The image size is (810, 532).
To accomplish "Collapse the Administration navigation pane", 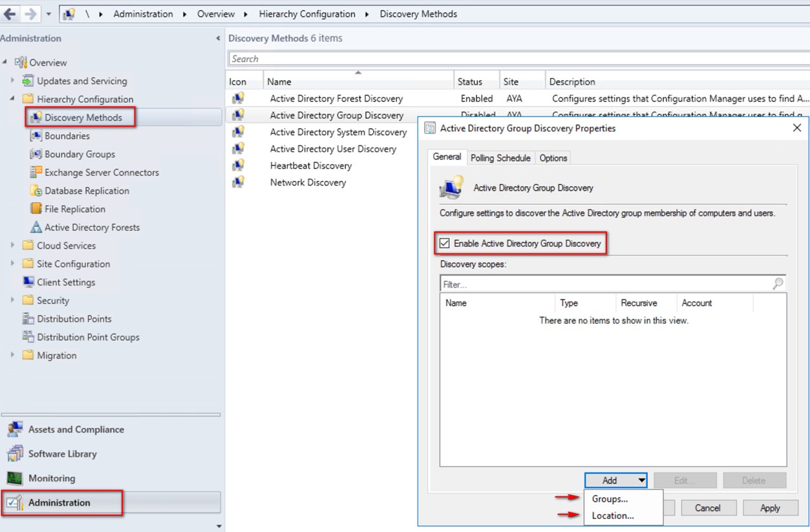I will 218,39.
